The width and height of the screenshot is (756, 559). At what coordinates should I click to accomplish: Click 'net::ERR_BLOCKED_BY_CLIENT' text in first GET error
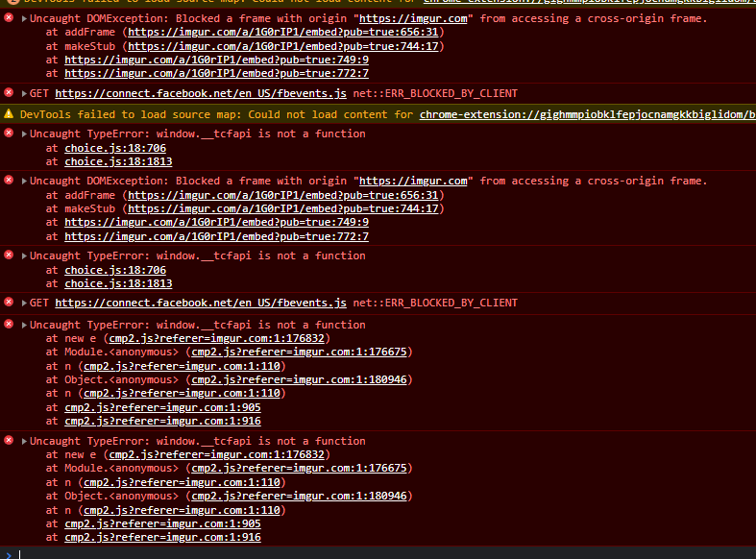click(435, 93)
